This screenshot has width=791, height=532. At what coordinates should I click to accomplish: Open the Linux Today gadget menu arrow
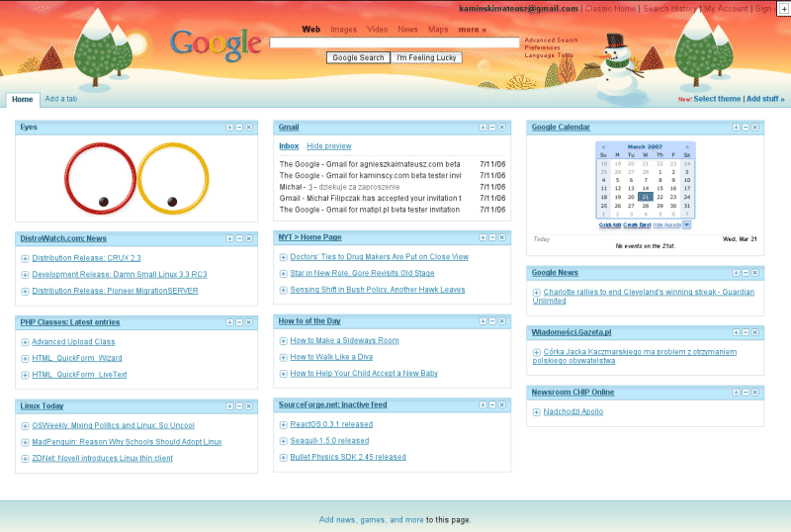click(230, 405)
